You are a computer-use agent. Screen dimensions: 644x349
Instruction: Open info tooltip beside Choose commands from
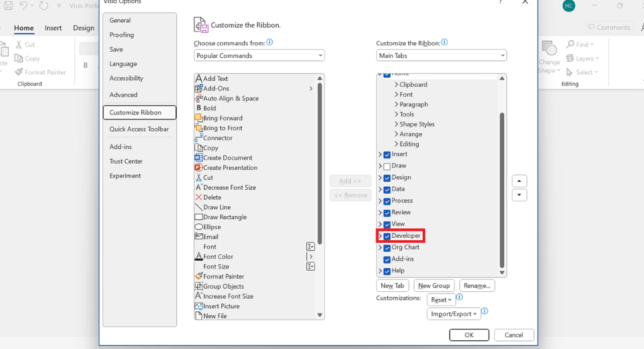point(269,42)
